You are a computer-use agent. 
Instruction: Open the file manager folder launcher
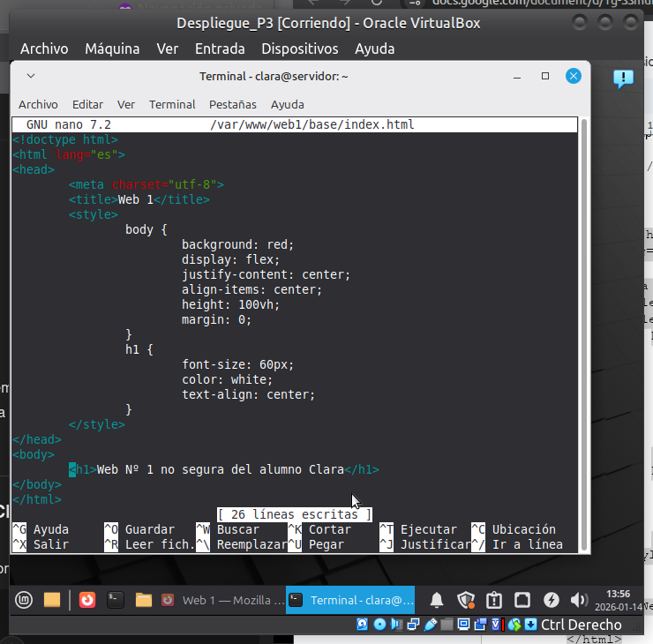click(52, 601)
